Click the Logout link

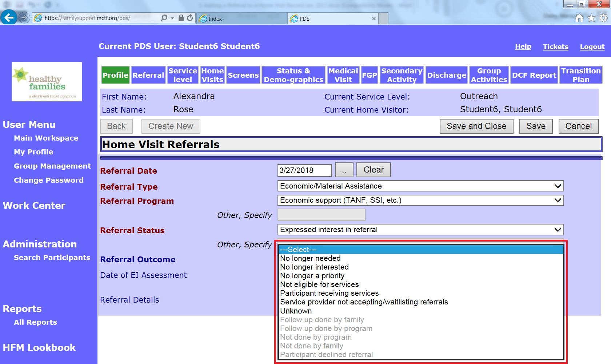(592, 46)
